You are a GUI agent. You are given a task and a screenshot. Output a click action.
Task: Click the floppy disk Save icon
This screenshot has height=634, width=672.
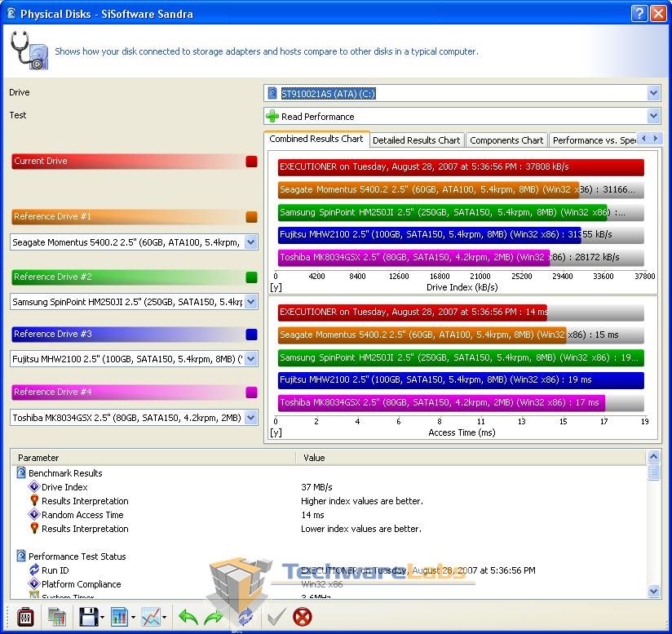tap(88, 616)
